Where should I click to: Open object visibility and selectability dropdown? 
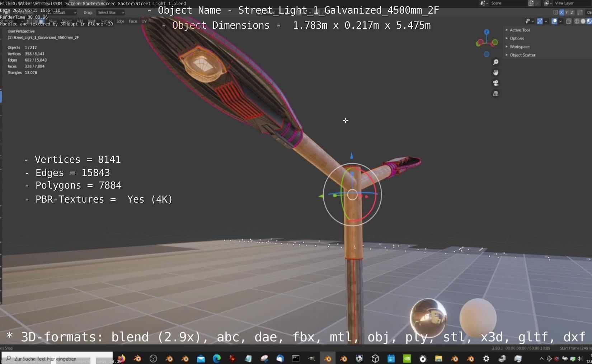coord(529,21)
